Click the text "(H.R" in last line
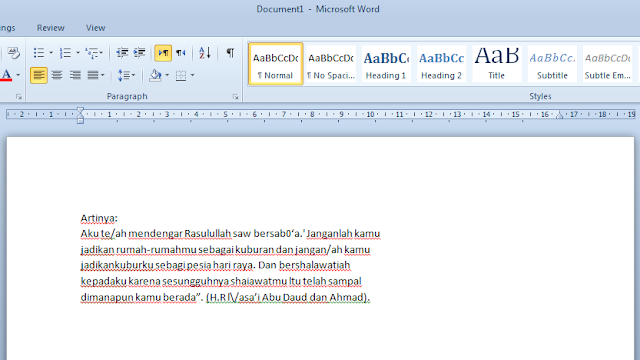 (x=216, y=297)
